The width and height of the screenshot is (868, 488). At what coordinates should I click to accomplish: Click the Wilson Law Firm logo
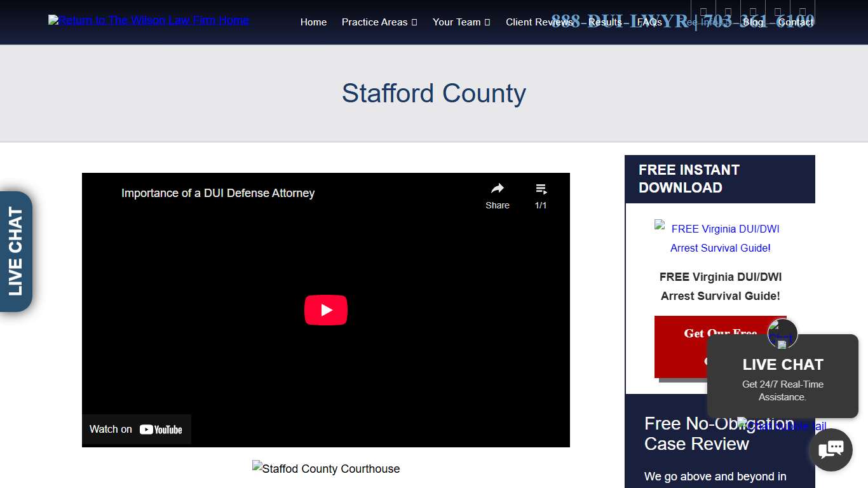coord(148,20)
